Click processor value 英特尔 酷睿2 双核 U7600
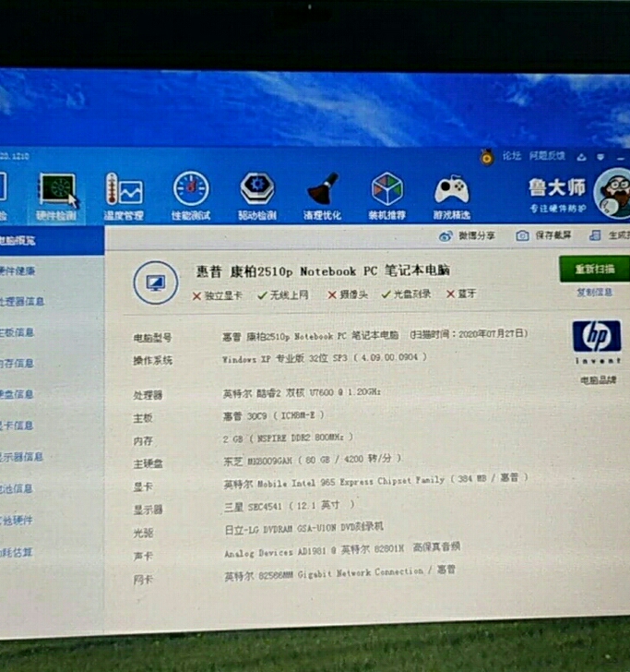This screenshot has width=630, height=672. click(x=302, y=393)
